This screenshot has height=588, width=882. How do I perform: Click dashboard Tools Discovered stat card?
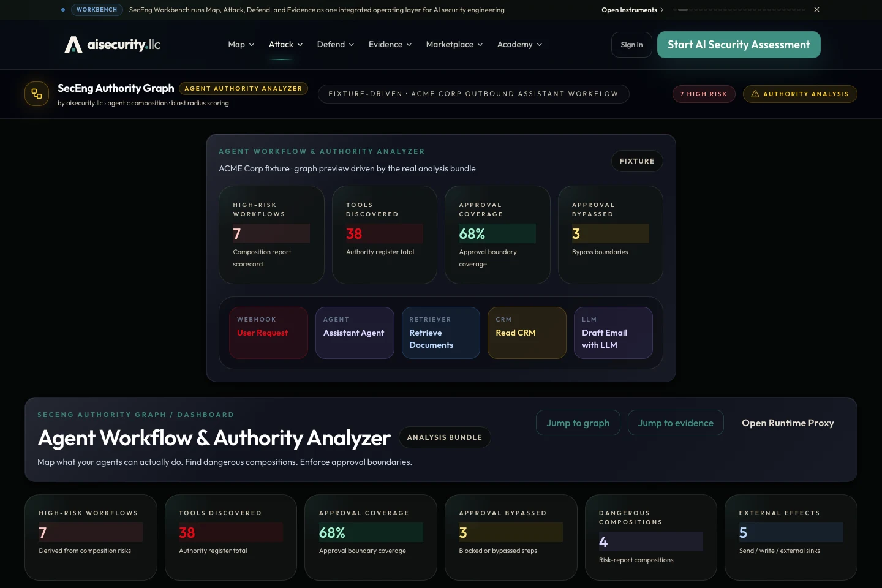(x=231, y=537)
